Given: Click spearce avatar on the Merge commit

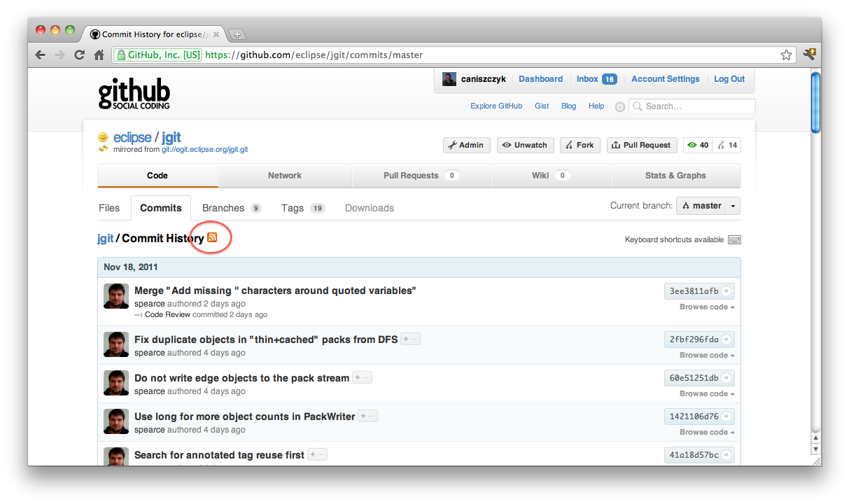Looking at the screenshot, I should pos(116,296).
